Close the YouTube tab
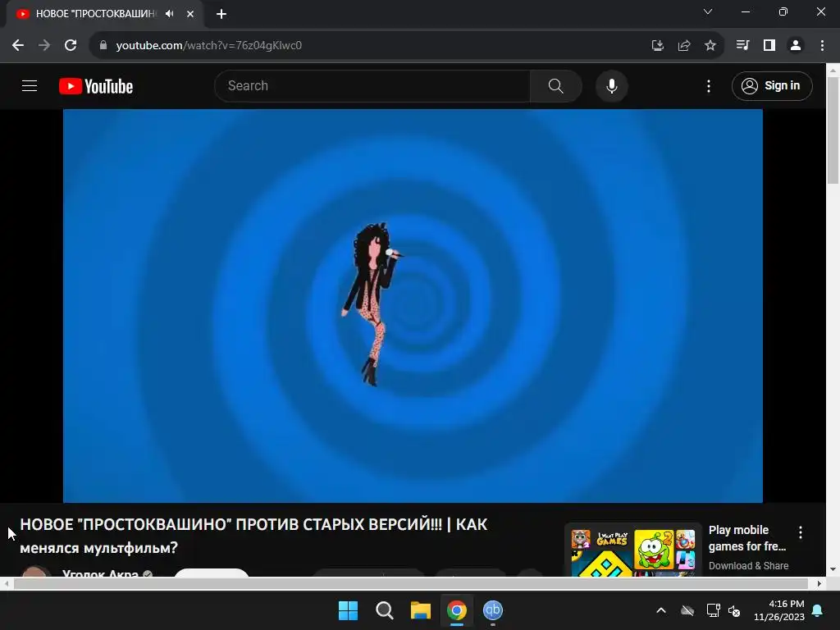Image resolution: width=840 pixels, height=630 pixels. [190, 14]
